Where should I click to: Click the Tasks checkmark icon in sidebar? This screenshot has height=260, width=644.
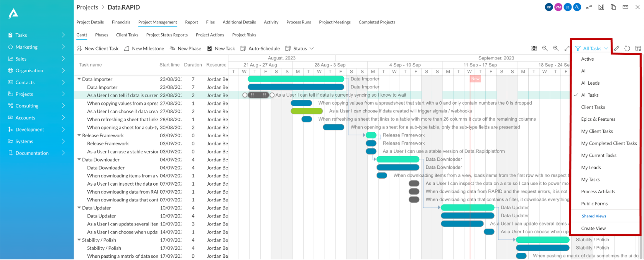coord(11,35)
